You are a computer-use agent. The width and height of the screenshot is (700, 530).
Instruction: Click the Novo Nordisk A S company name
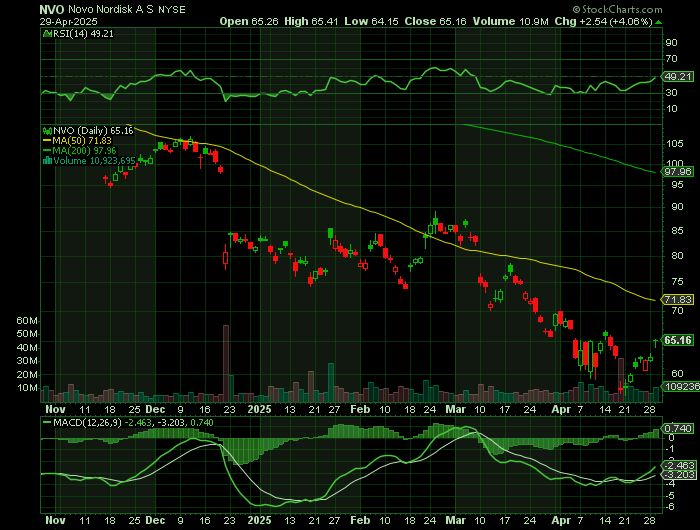click(111, 9)
